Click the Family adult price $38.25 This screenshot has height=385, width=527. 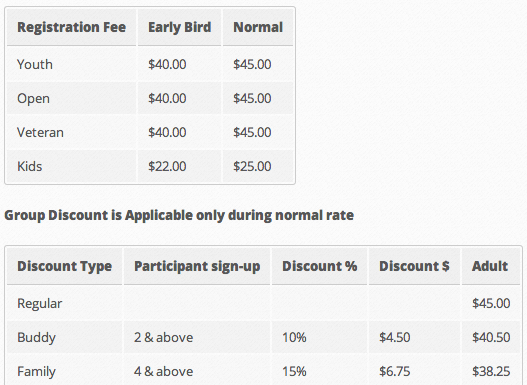point(491,371)
